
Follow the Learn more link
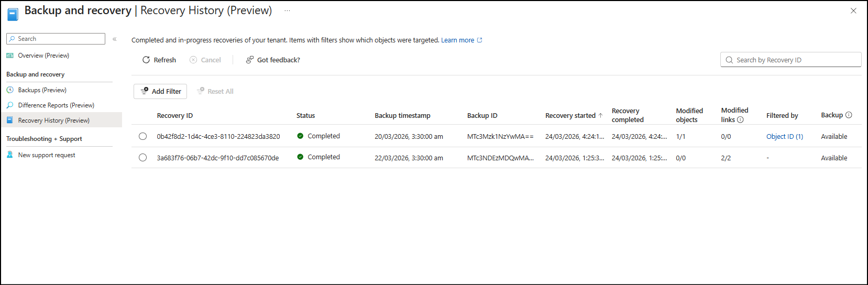pyautogui.click(x=457, y=40)
